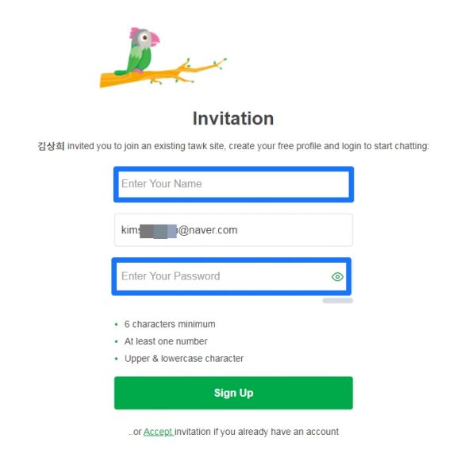Click the blurred part of the email
The image size is (476, 458).
(157, 231)
